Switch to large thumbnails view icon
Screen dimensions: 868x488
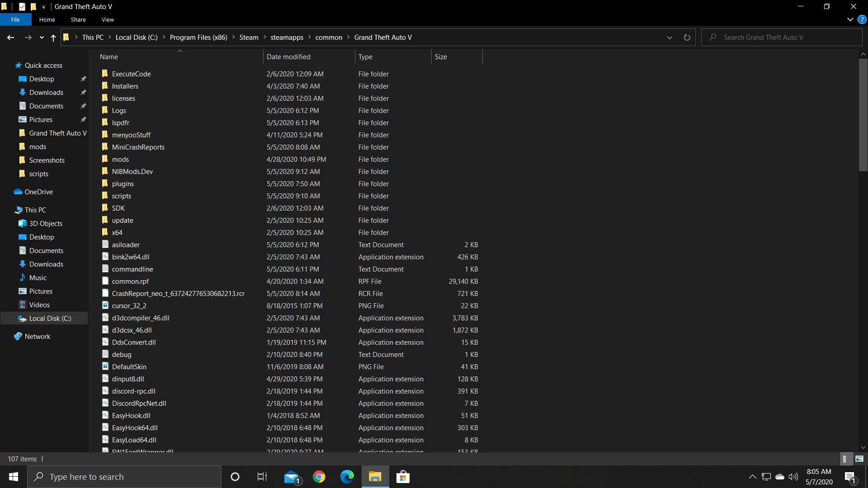pos(859,459)
